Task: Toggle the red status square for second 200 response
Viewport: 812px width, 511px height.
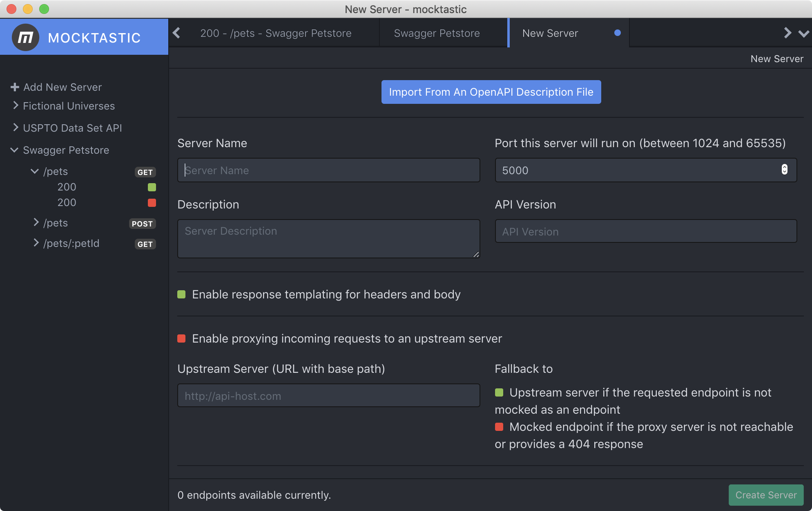Action: [152, 203]
